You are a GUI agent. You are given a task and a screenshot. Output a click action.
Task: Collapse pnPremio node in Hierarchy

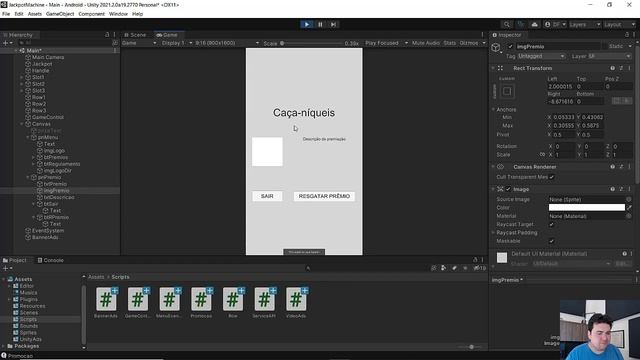click(28, 177)
